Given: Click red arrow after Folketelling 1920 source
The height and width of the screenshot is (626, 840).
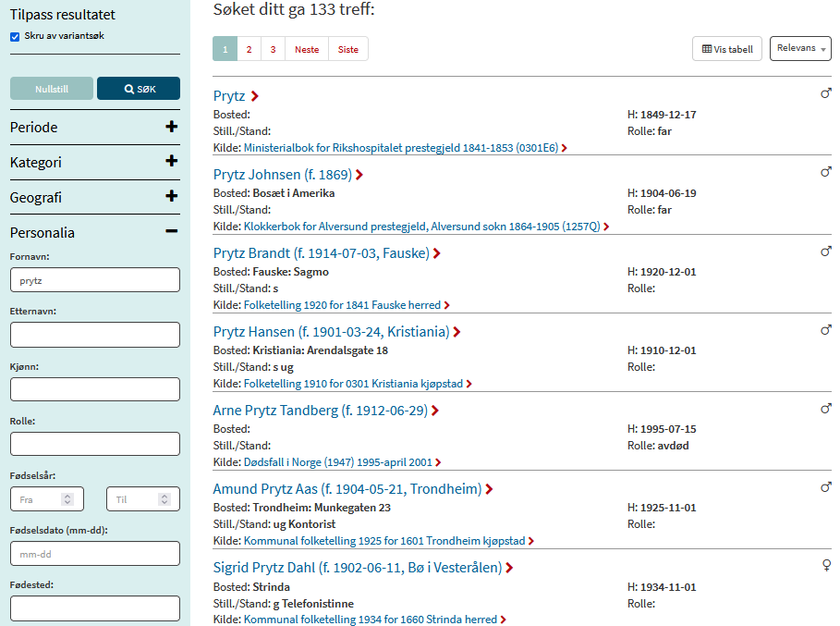Looking at the screenshot, I should click(447, 305).
